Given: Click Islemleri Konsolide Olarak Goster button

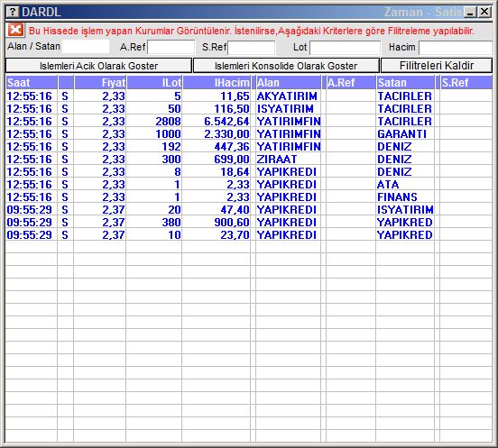Looking at the screenshot, I should 286,66.
